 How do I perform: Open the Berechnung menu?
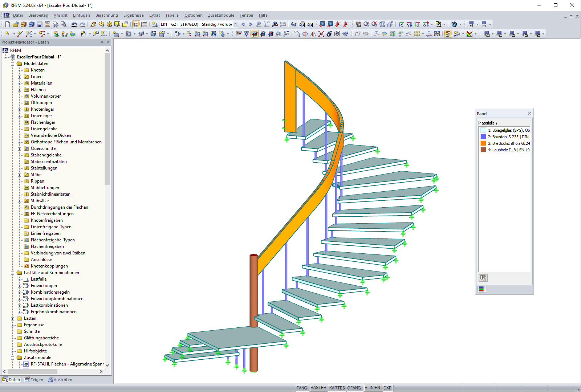coord(107,15)
